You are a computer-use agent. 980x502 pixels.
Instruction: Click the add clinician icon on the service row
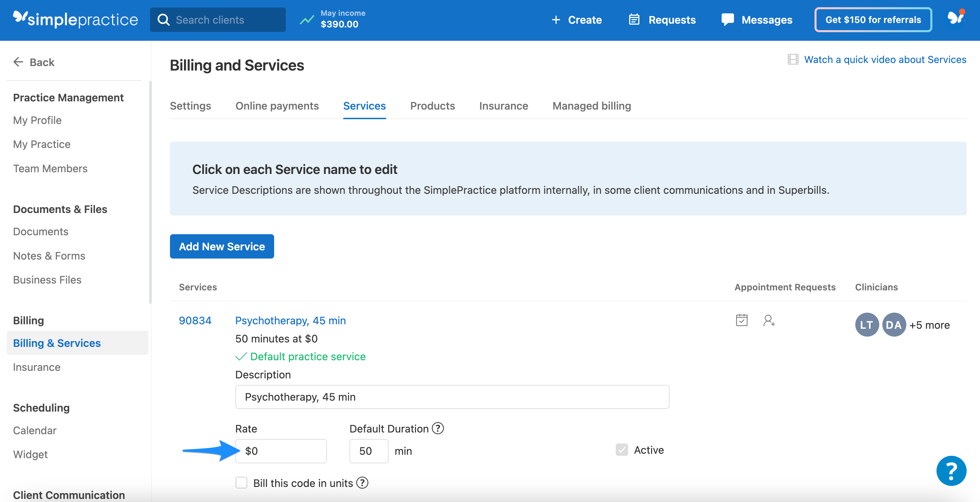(770, 321)
